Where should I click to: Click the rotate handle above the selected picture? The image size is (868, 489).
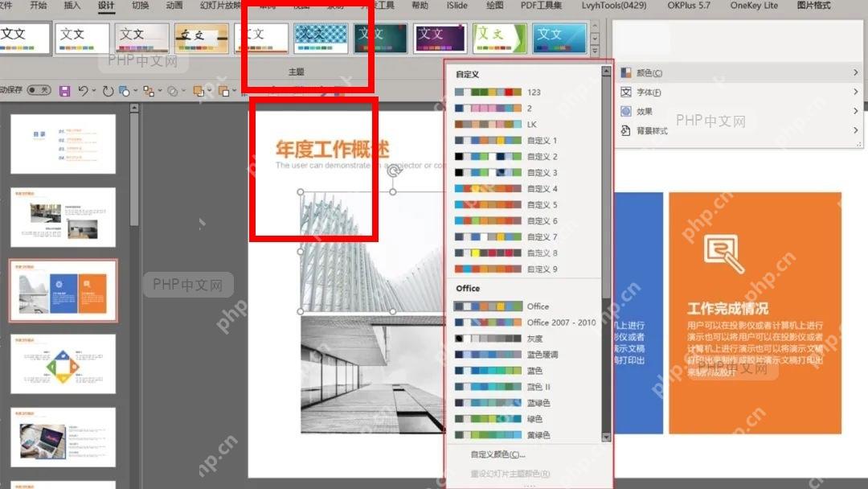coord(394,170)
